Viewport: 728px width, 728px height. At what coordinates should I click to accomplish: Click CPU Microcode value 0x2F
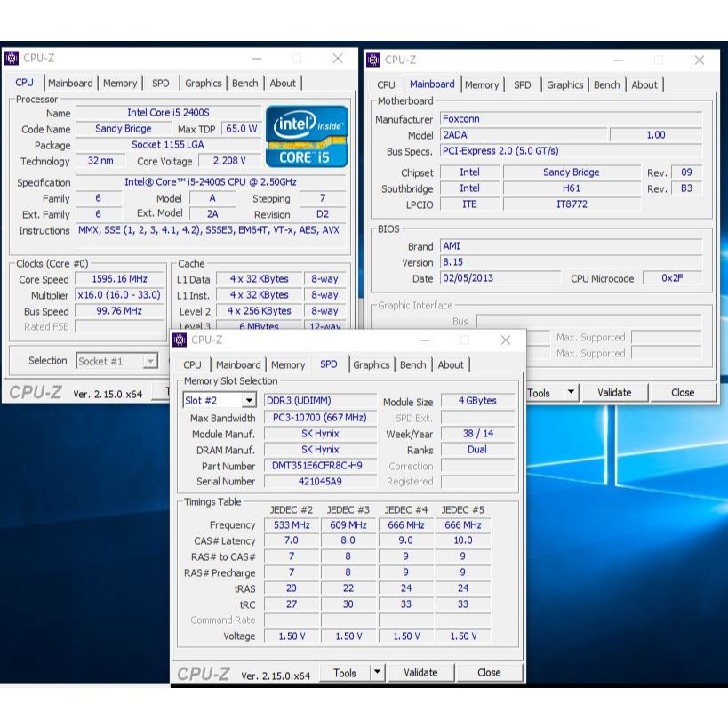click(x=672, y=278)
